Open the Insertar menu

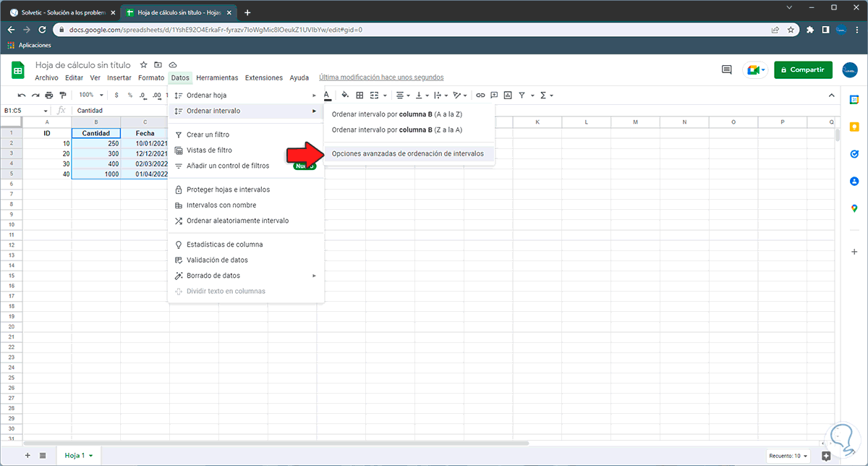(119, 77)
